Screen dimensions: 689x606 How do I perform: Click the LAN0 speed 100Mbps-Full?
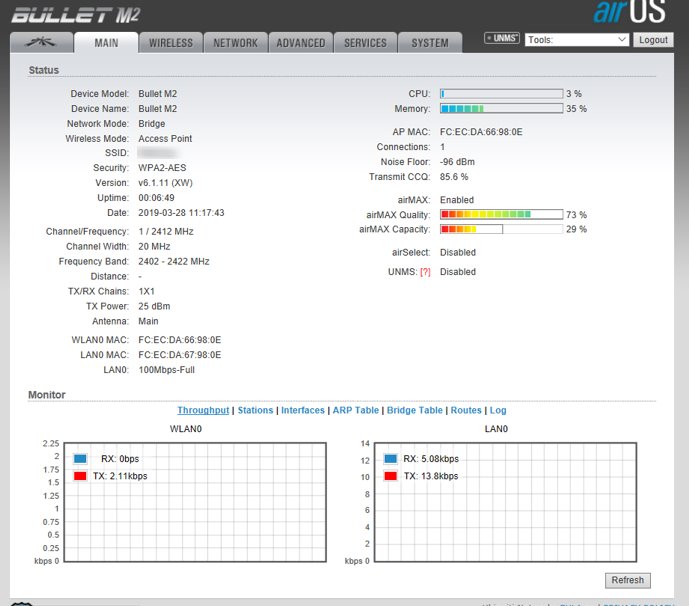click(x=167, y=370)
